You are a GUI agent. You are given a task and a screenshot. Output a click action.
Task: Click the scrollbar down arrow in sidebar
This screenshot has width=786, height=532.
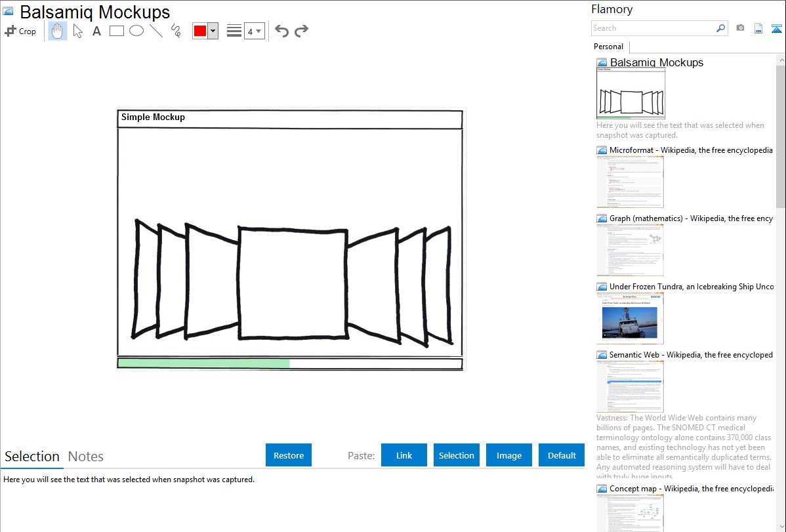781,527
